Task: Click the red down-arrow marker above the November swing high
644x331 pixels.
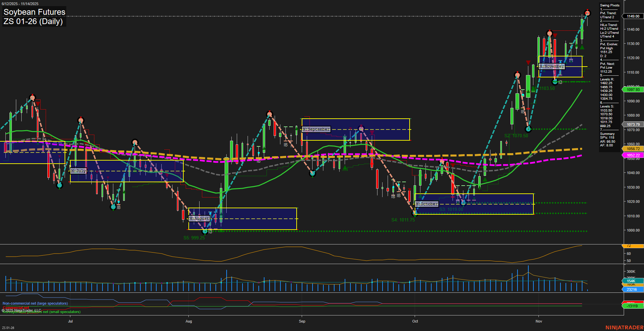Action: coord(556,35)
